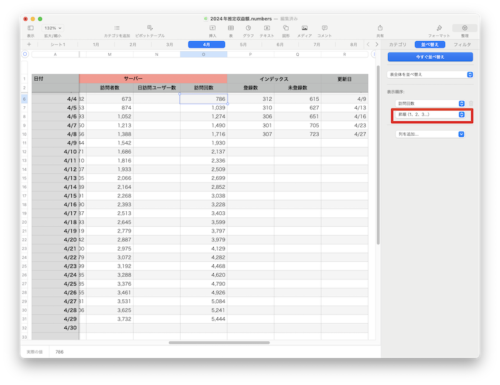The height and width of the screenshot is (385, 500).
Task: Select the cell with value 723
Action: point(298,134)
